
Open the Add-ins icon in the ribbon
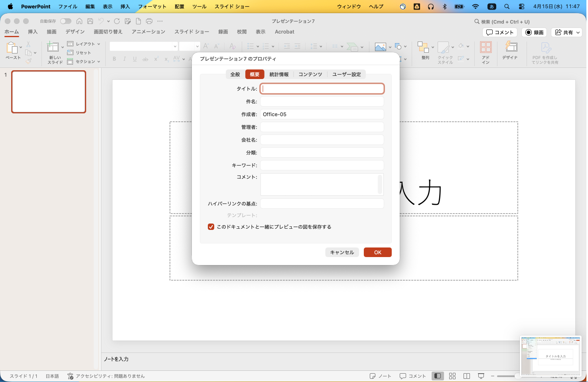pos(485,48)
